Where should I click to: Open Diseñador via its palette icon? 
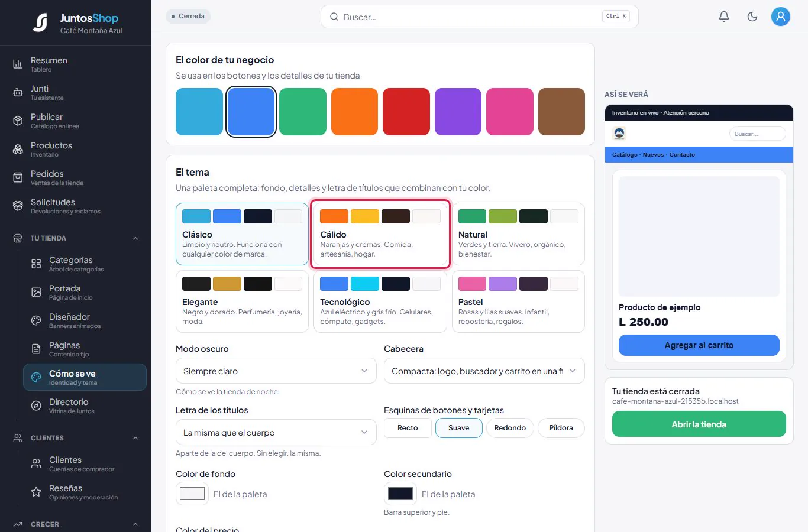[x=36, y=320]
